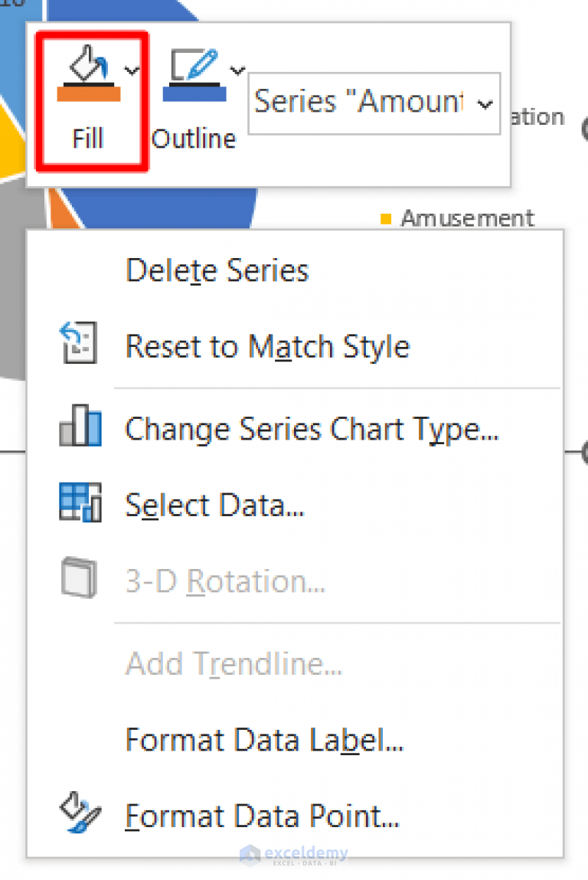
Task: Click the grayed 3-D Rotation cube icon
Action: (79, 577)
